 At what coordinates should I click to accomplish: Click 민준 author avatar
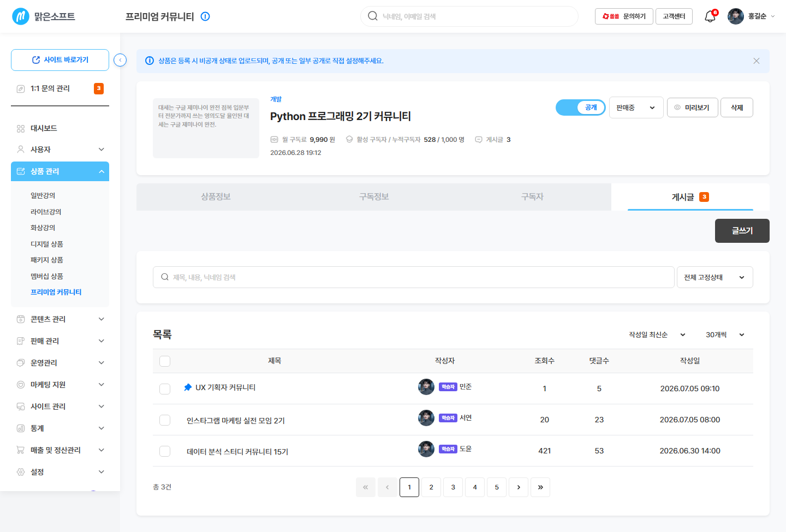426,387
